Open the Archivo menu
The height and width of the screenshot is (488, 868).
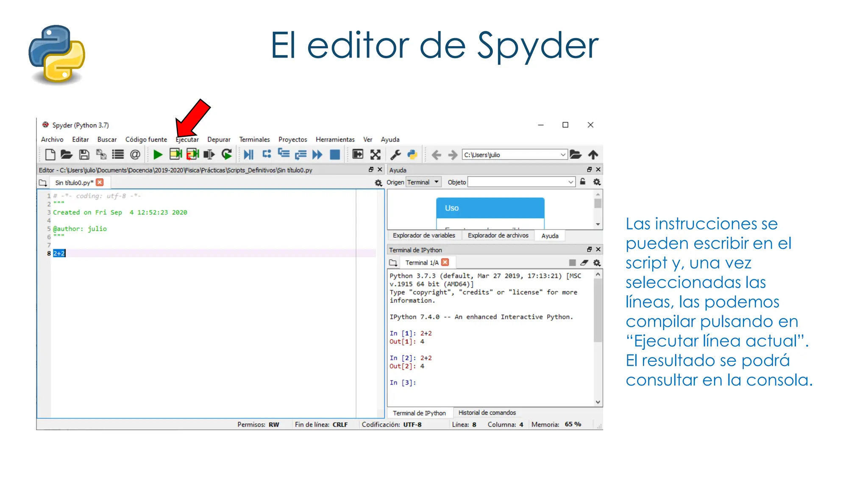point(52,139)
